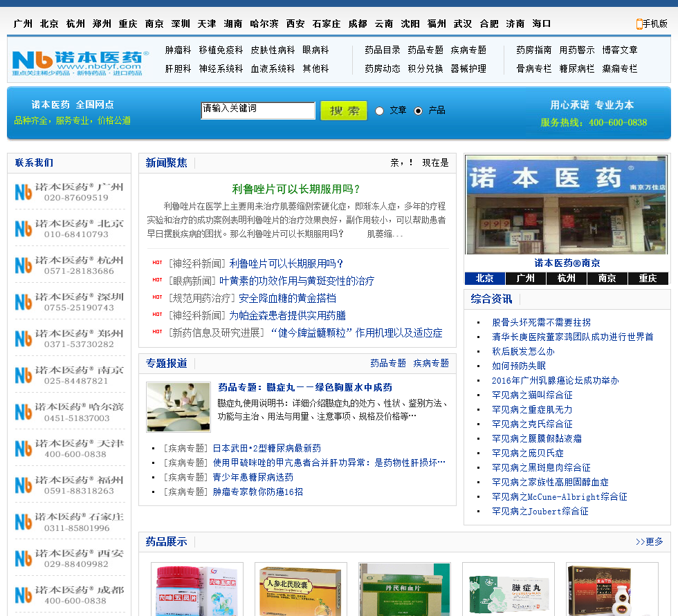Open 日本武田•2型糖尿病最新药 article

click(267, 449)
